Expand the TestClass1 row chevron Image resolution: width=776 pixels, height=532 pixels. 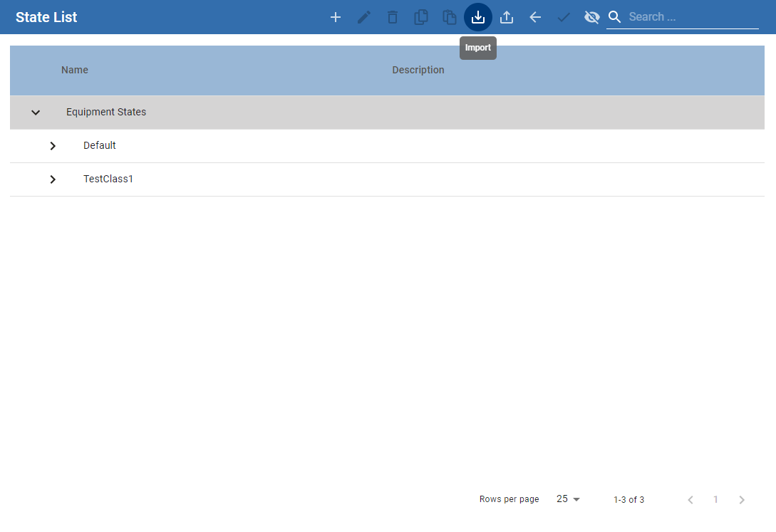point(53,179)
